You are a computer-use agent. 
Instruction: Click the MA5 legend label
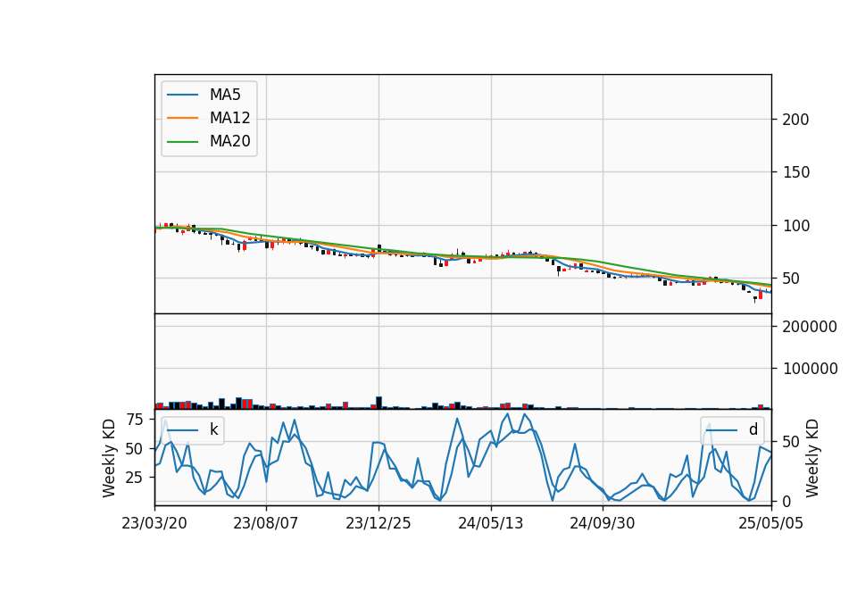click(225, 95)
